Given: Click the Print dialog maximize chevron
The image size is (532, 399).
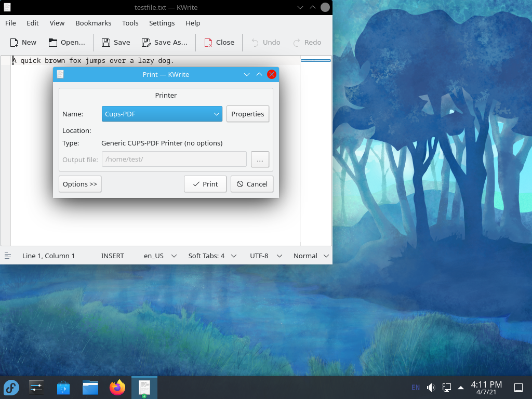Looking at the screenshot, I should (x=259, y=74).
